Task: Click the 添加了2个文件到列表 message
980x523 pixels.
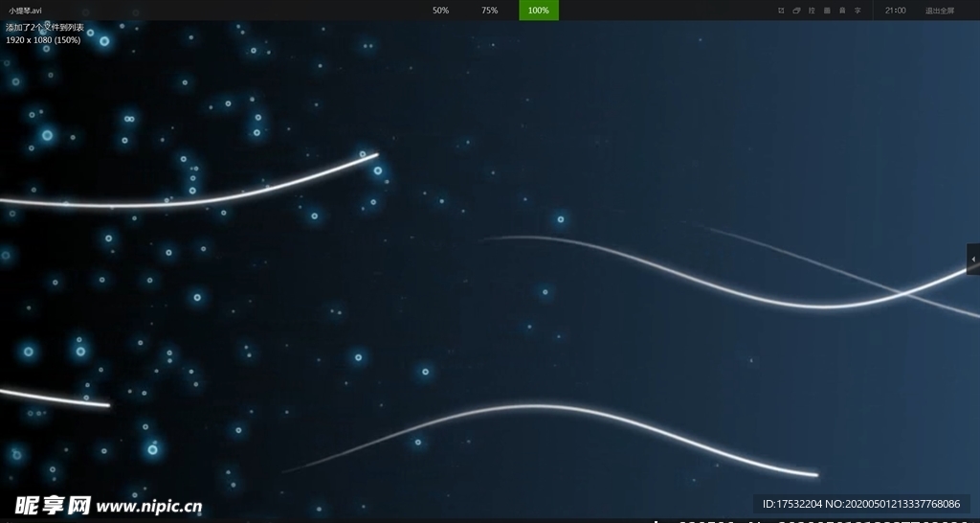Action: (x=44, y=28)
